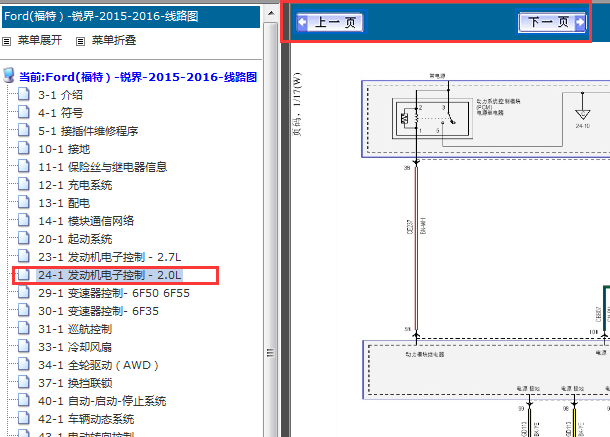The image size is (610, 437).
Task: Click page icon for 10-1 接地
Action: click(24, 148)
